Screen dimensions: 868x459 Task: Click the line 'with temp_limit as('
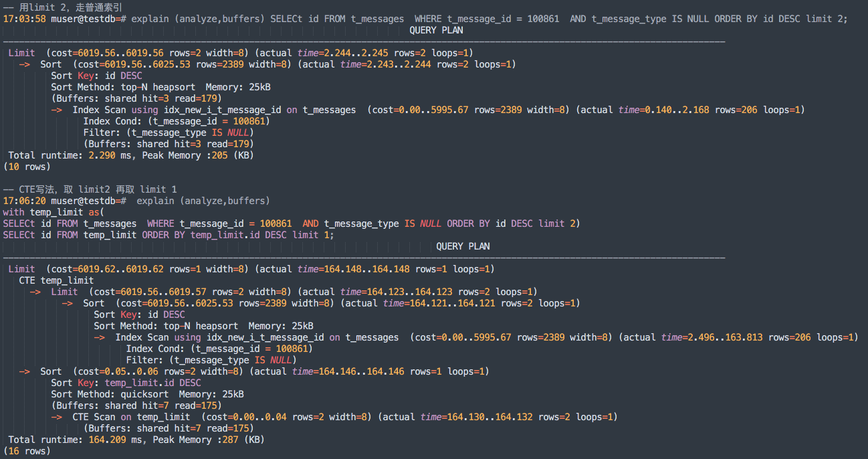click(53, 212)
